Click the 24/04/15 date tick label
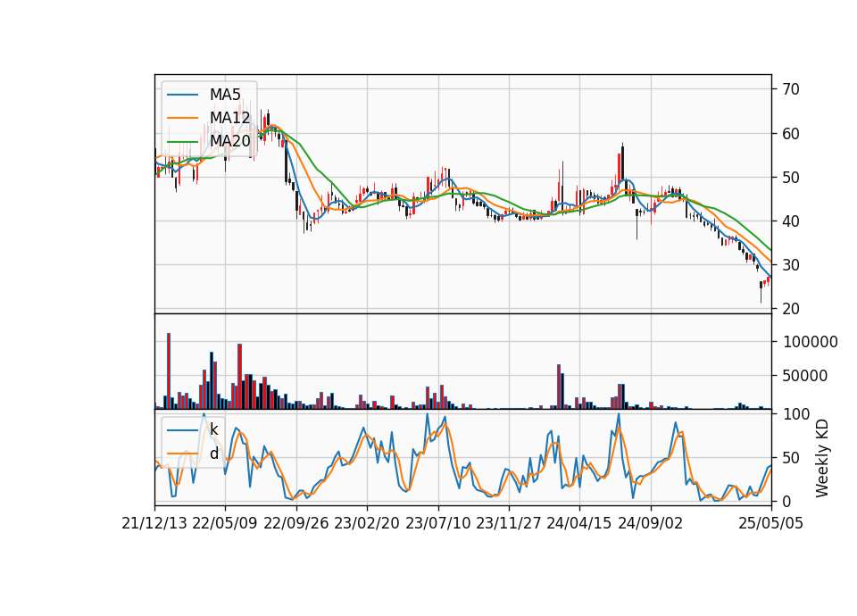 [x=579, y=524]
